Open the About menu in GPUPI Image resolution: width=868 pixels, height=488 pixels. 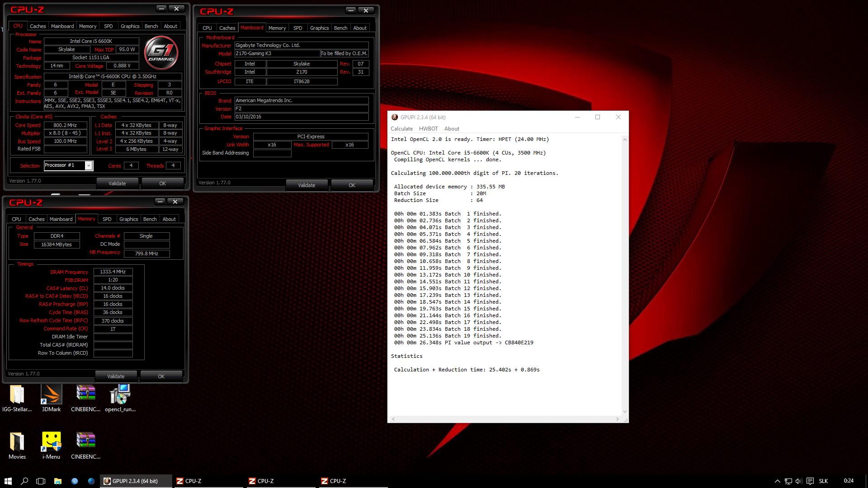(x=452, y=129)
